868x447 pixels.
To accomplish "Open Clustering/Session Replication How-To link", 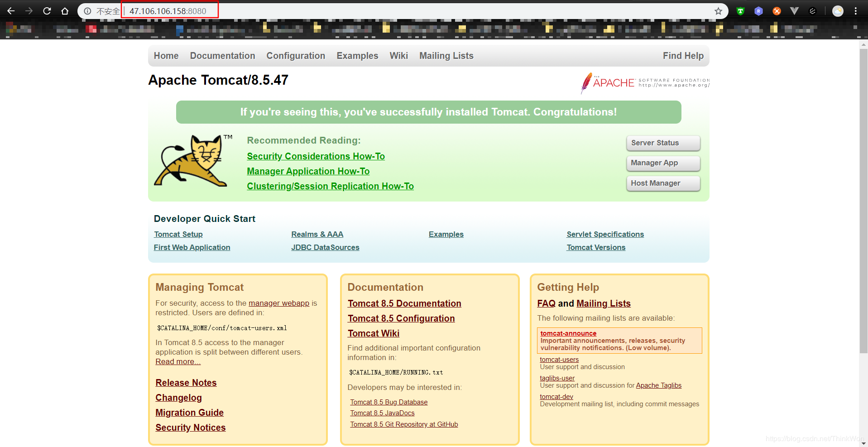I will click(x=330, y=186).
